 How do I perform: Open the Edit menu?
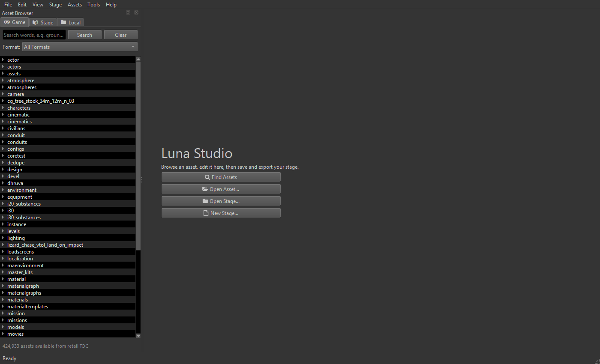[22, 5]
